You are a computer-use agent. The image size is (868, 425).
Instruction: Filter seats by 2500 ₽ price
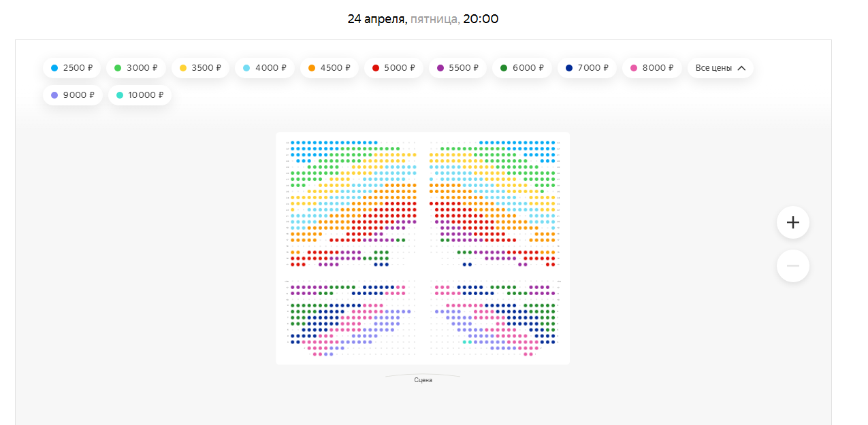[x=71, y=68]
